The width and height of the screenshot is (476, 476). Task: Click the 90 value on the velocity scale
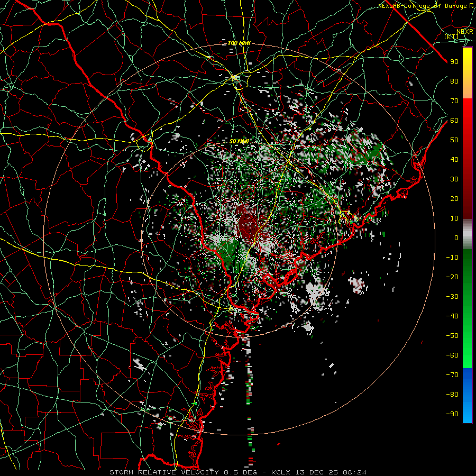coord(454,62)
